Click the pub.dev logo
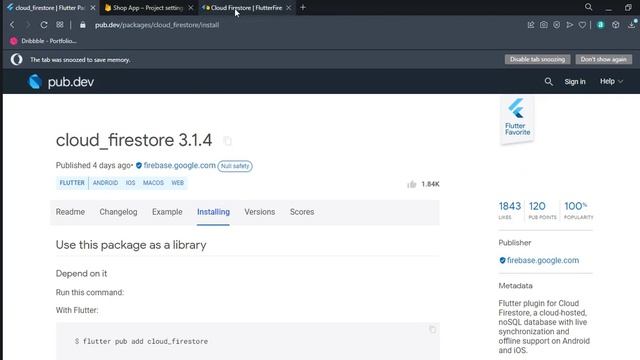The width and height of the screenshot is (640, 360). tap(61, 82)
